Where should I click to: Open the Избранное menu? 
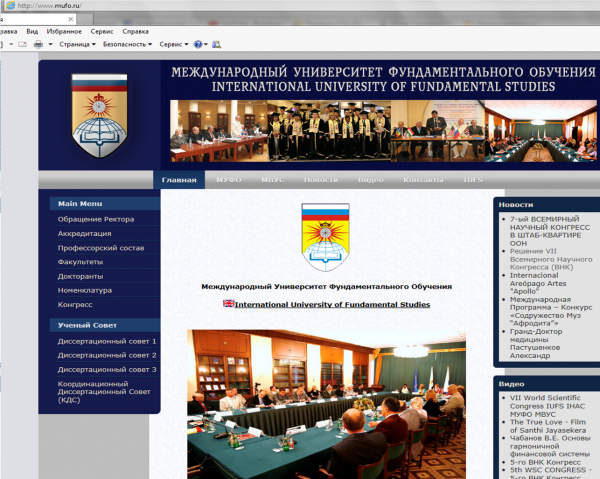(64, 31)
